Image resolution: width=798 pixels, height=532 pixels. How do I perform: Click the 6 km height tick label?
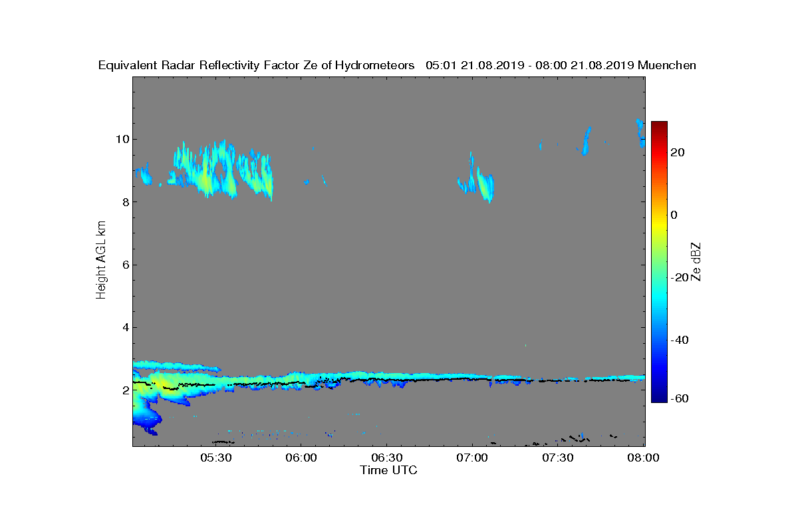click(x=124, y=265)
